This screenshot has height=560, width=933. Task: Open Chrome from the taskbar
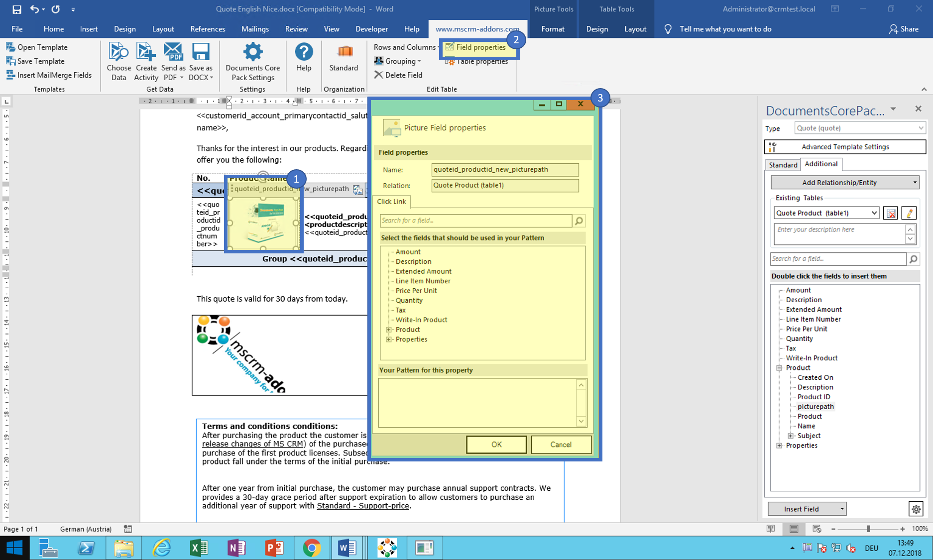click(x=312, y=548)
